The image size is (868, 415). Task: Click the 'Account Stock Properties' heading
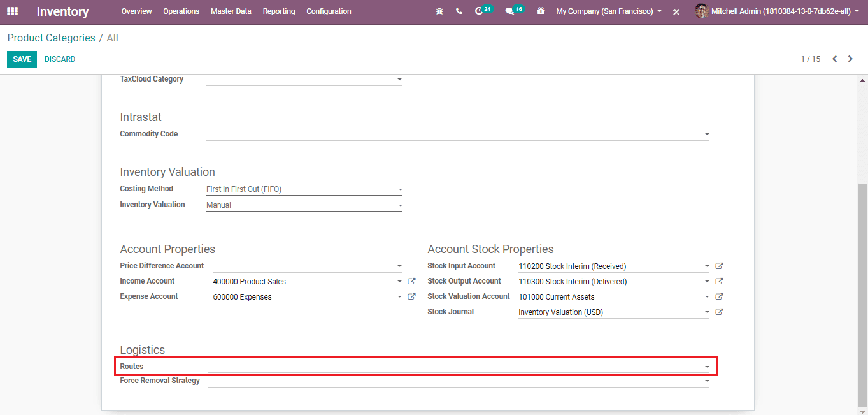[x=490, y=249]
